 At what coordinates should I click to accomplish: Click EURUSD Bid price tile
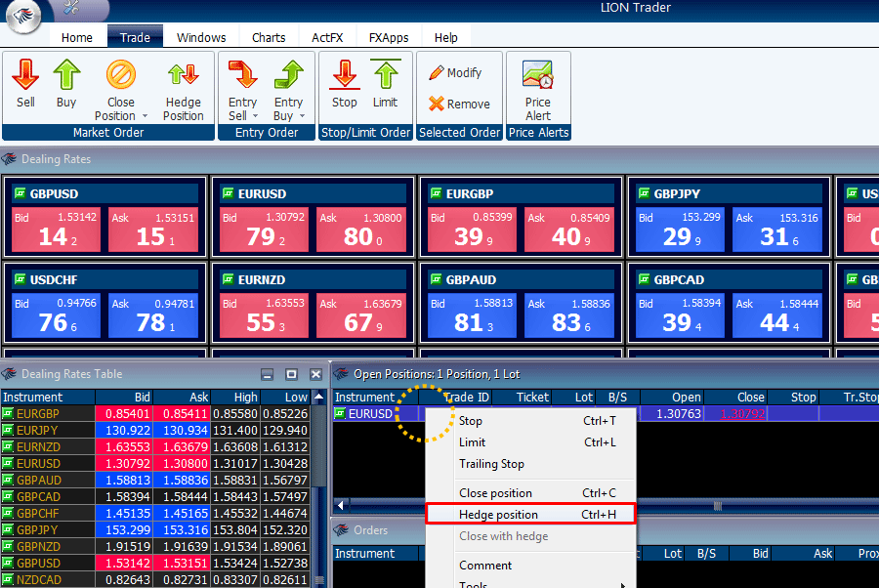[x=264, y=230]
